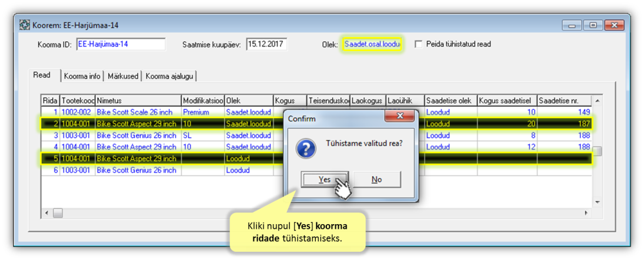Click product code 1002-002 cell
The width and height of the screenshot is (644, 260).
(78, 112)
